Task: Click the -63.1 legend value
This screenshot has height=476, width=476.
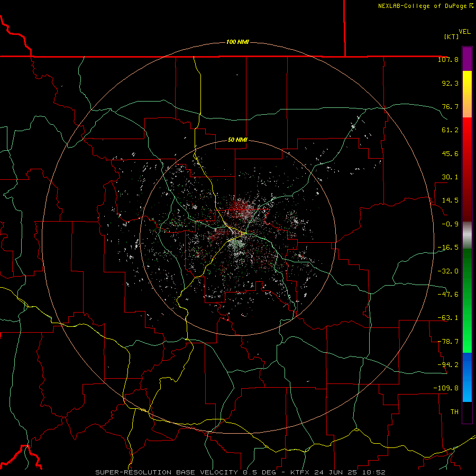Action: click(x=448, y=318)
